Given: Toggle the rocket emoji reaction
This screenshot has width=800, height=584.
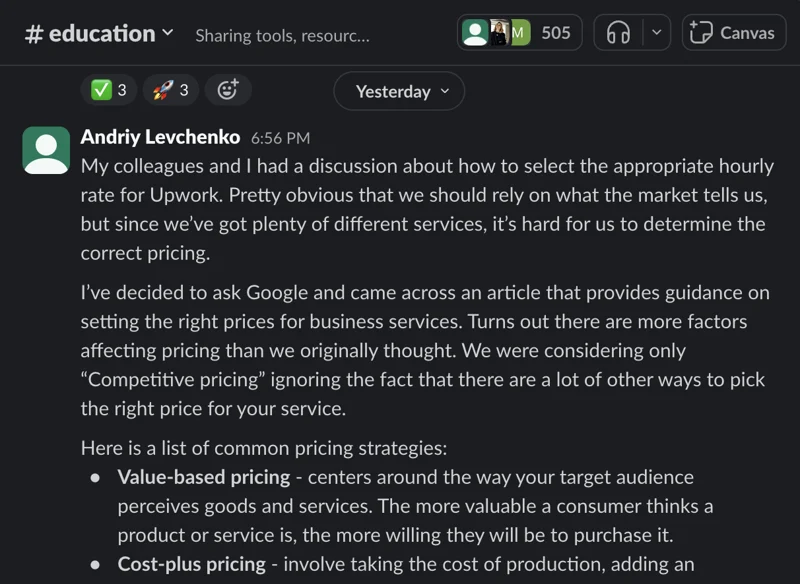Looking at the screenshot, I should [170, 90].
